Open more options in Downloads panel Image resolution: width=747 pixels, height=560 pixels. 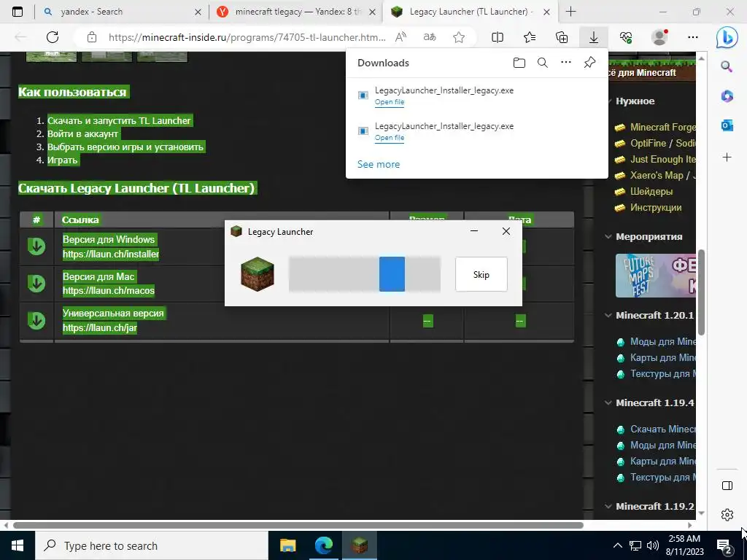point(566,63)
